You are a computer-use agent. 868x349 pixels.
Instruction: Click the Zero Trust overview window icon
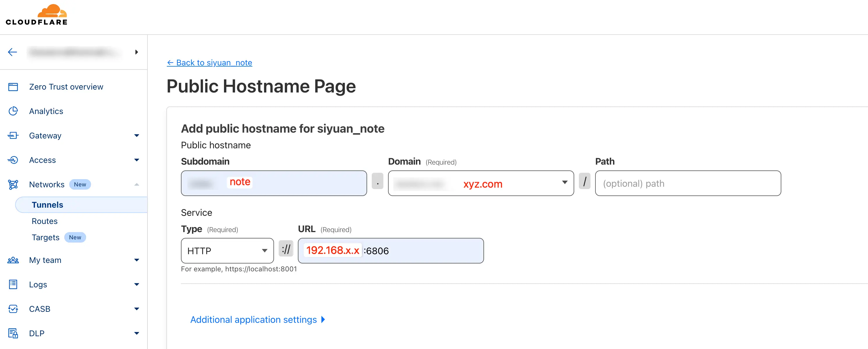(x=13, y=87)
